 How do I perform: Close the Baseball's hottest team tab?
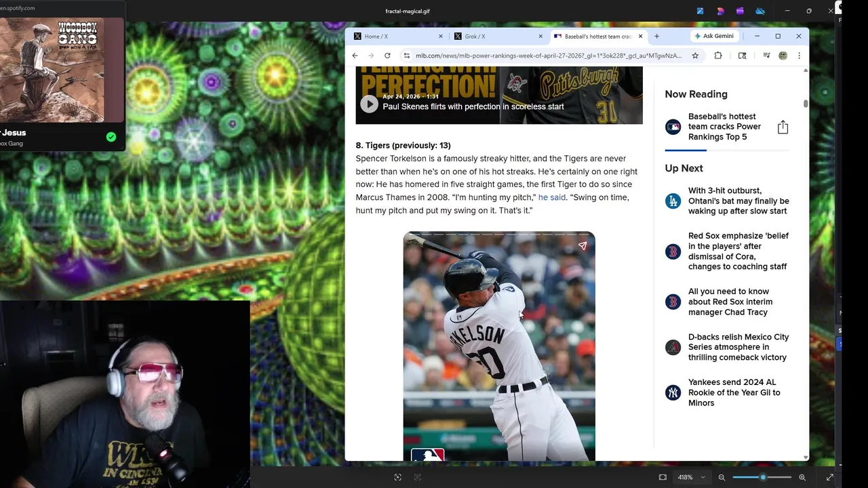pyautogui.click(x=640, y=36)
